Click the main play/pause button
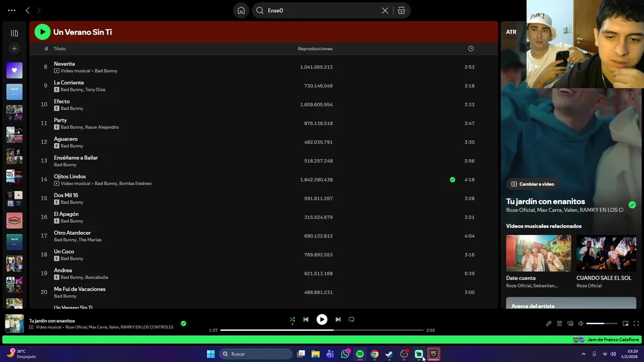Viewport: 644px width, 362px height. click(322, 319)
